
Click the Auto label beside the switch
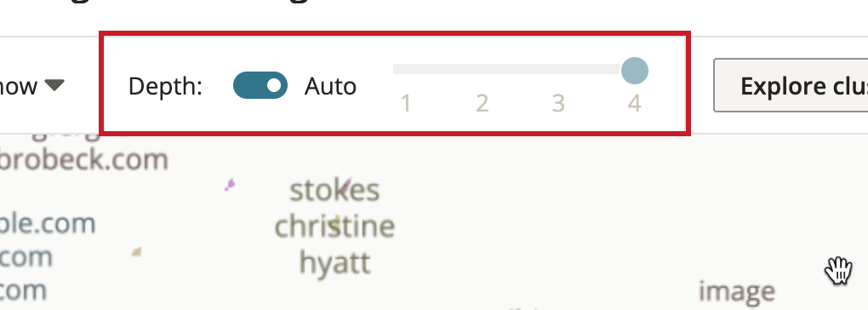click(x=330, y=86)
